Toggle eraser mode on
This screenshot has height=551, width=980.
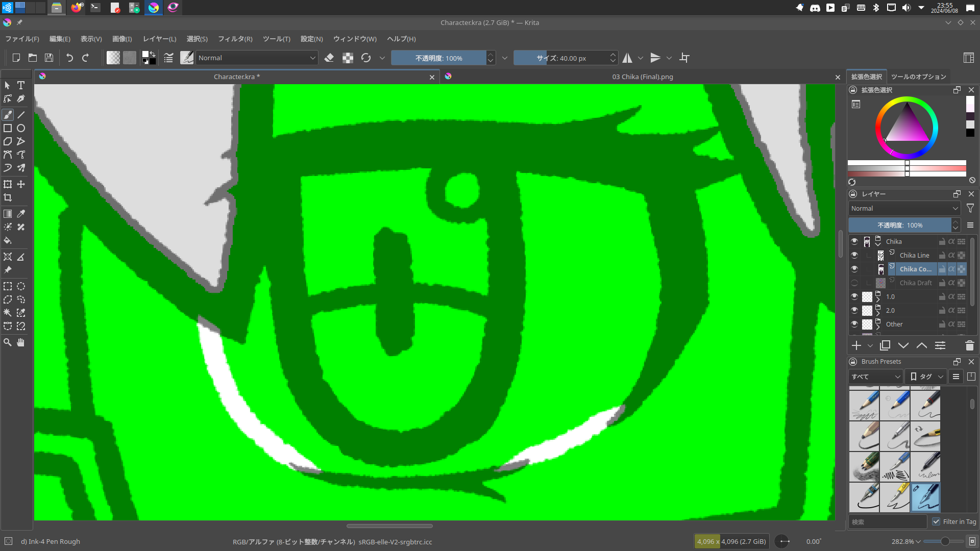329,58
